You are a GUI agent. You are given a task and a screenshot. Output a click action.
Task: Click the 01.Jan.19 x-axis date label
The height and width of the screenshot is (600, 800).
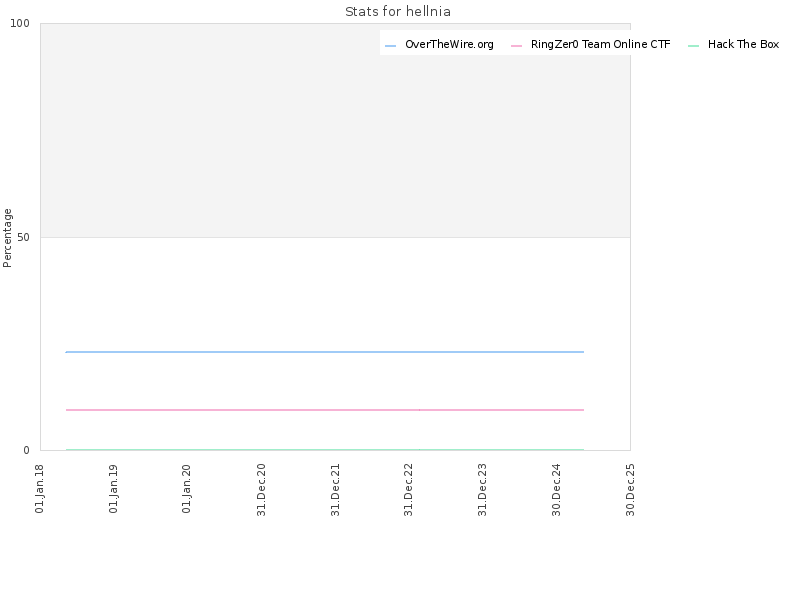[x=113, y=488]
